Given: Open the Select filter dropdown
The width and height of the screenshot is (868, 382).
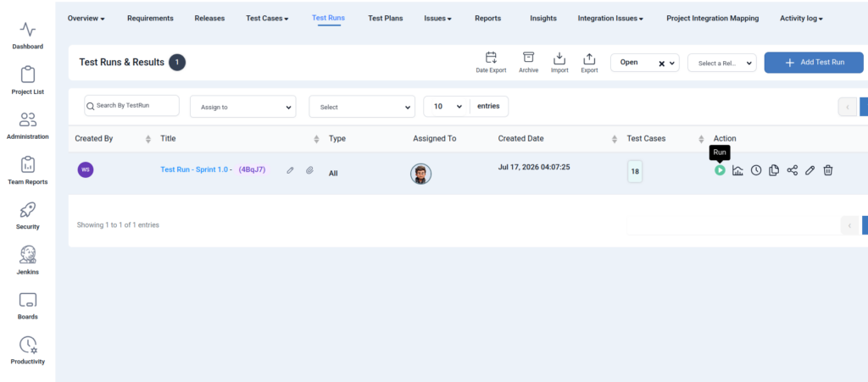Looking at the screenshot, I should 362,107.
